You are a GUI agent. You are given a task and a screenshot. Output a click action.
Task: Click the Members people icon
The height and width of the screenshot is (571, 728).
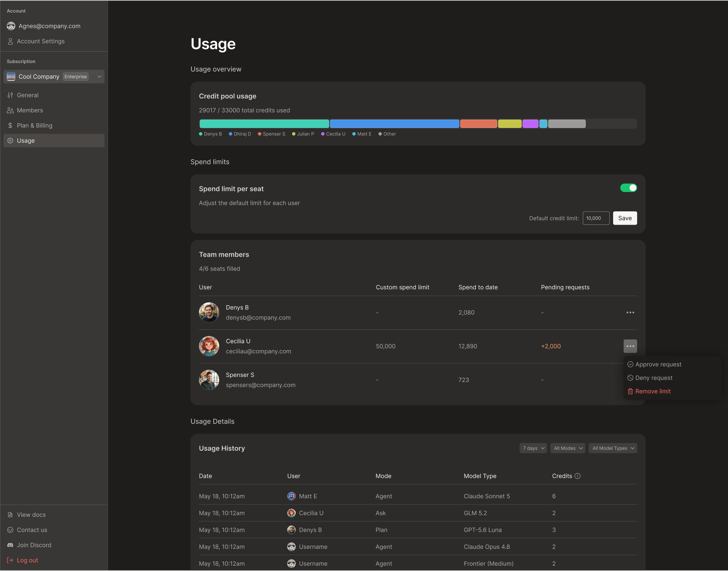click(10, 110)
